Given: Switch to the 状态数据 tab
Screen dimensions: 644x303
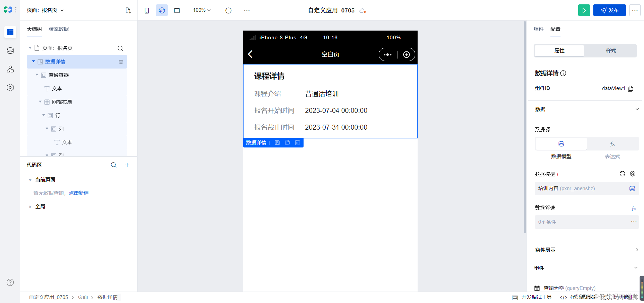Looking at the screenshot, I should tap(59, 29).
